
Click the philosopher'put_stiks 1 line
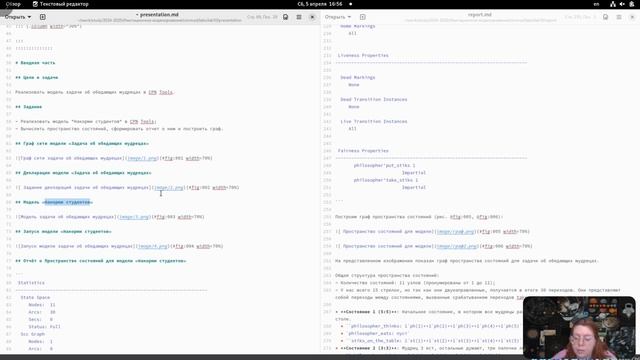(384, 166)
